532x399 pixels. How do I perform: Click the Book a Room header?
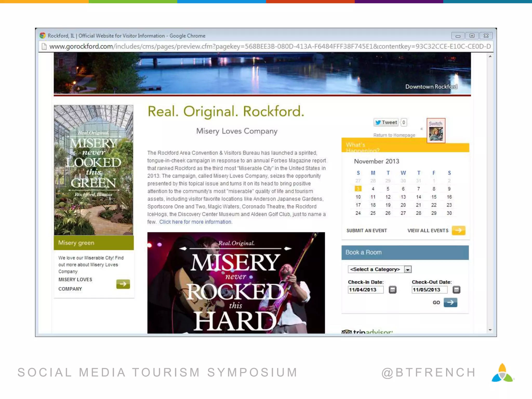405,252
